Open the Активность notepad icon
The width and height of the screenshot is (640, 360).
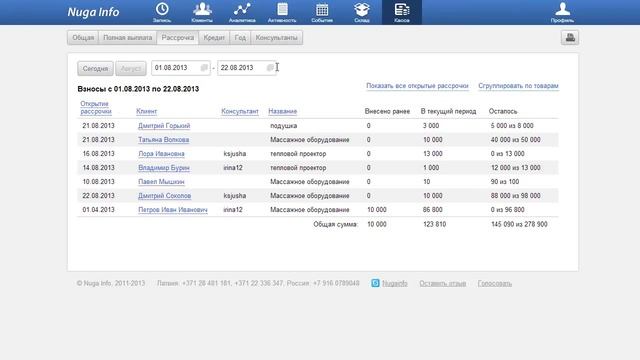click(282, 12)
